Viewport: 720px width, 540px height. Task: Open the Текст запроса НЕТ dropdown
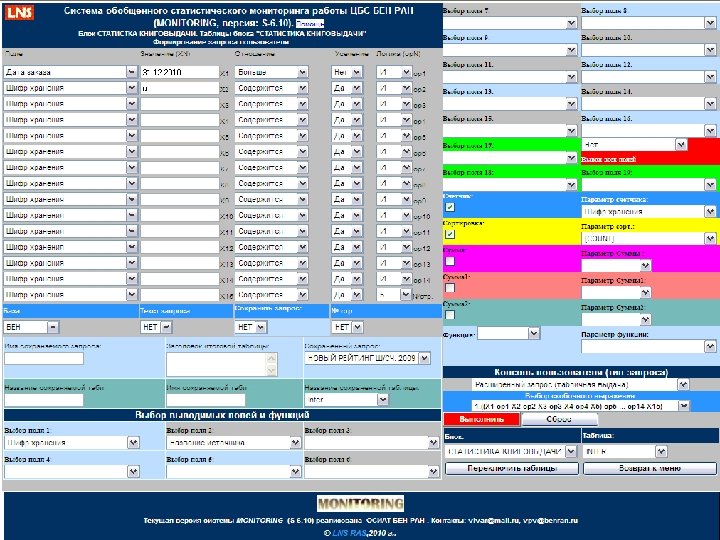156,327
